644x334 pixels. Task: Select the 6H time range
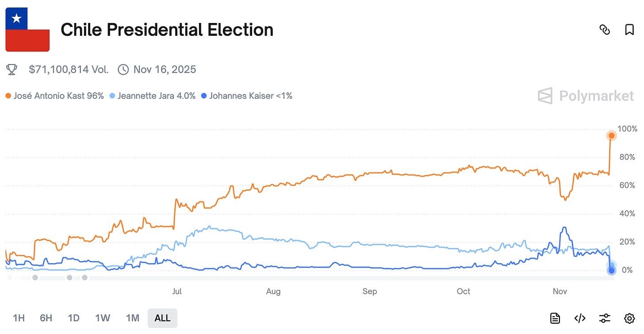[x=46, y=318]
